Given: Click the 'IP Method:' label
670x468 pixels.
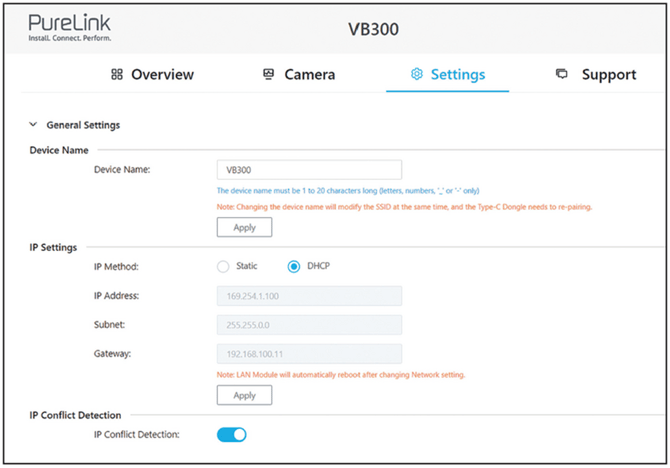Looking at the screenshot, I should tap(116, 267).
